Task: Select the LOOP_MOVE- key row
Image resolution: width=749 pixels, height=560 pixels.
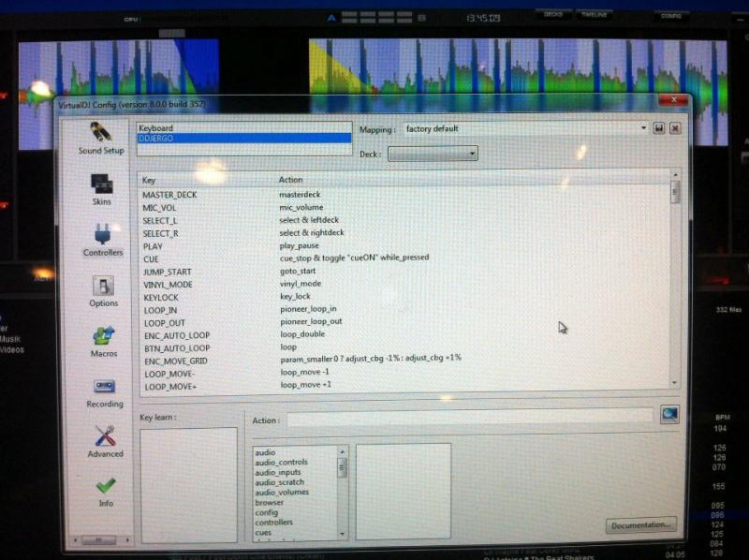Action: point(405,374)
